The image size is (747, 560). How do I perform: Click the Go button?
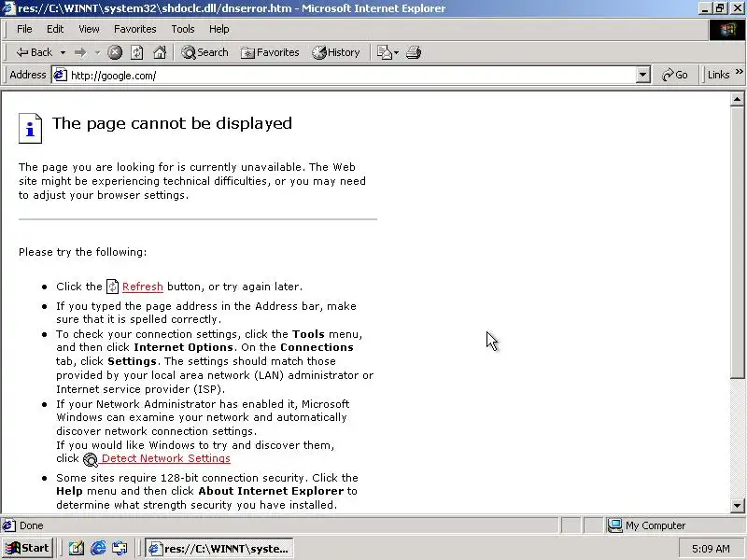click(675, 76)
